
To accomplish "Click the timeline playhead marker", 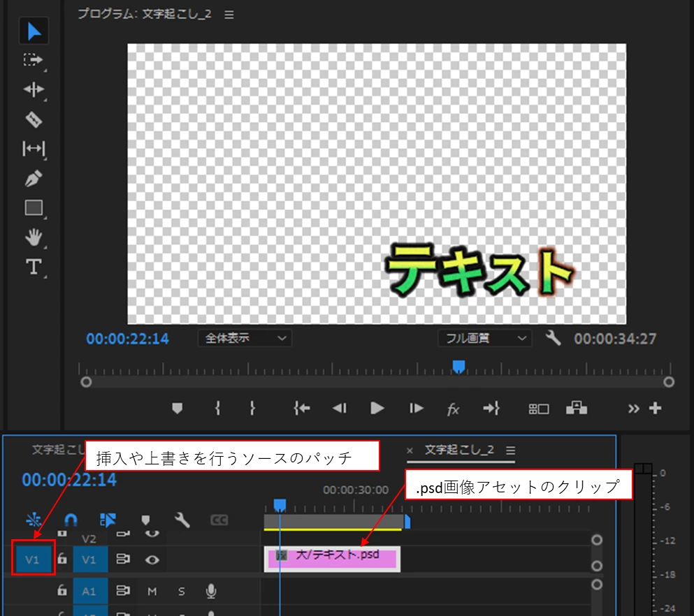I will pyautogui.click(x=280, y=504).
